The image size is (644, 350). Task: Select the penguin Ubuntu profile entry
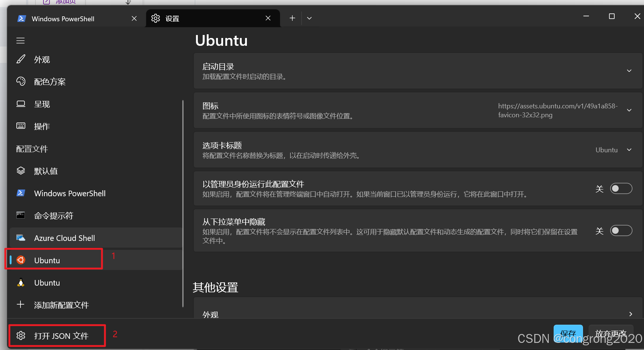click(96, 283)
